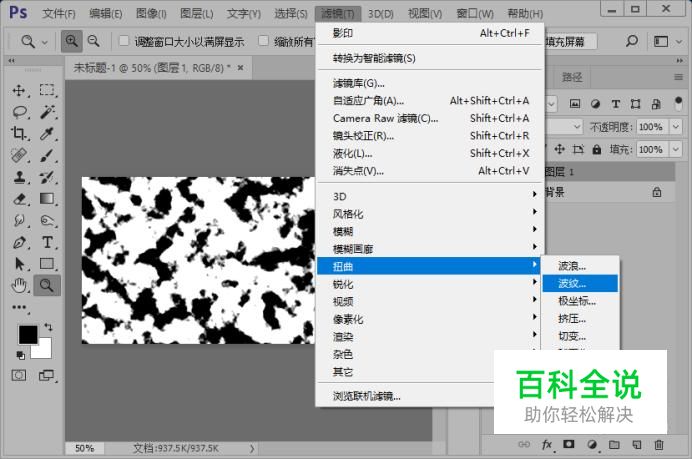Screen dimensions: 692x459
Task: Select the History Brush tool
Action: click(x=47, y=177)
